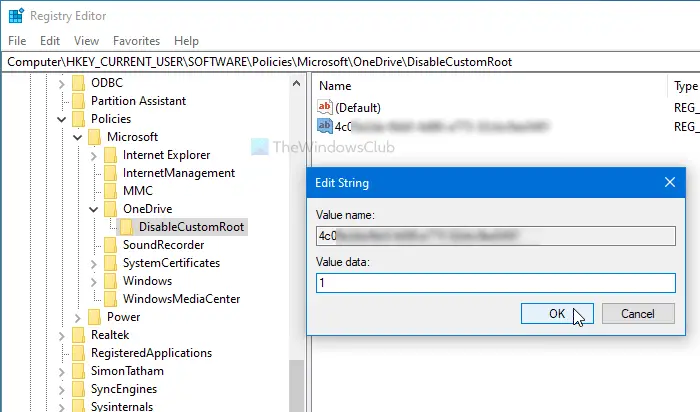Click the Value data field
700x412 pixels.
(496, 283)
